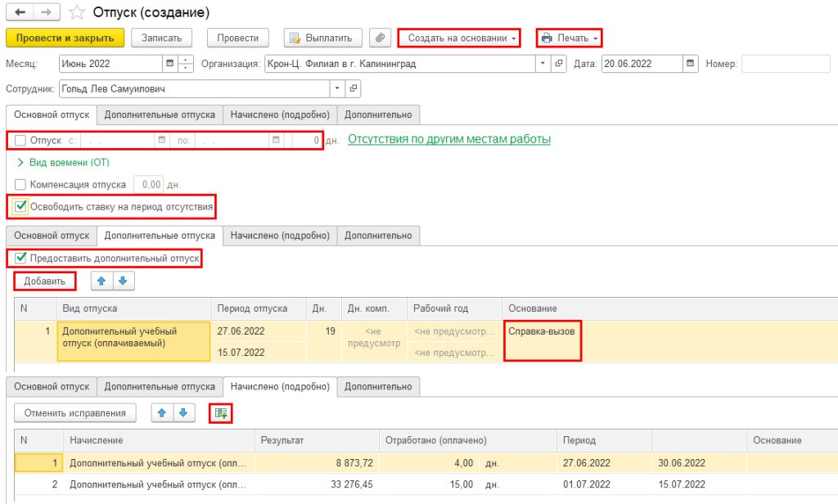
Task: Click the empty Номер field
Action: (786, 63)
